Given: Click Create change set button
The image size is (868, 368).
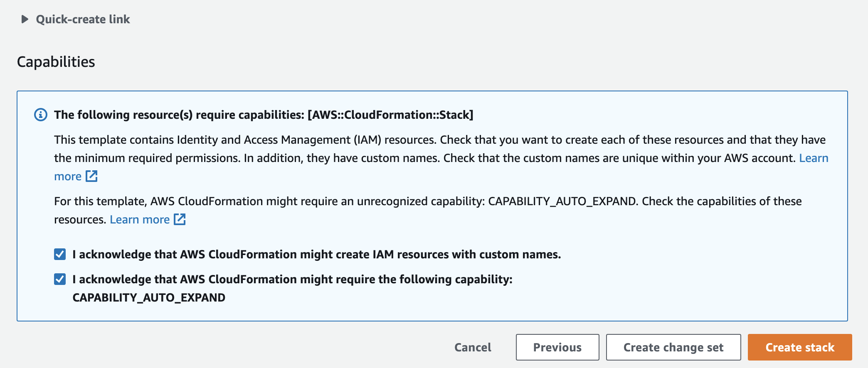Looking at the screenshot, I should (x=673, y=347).
